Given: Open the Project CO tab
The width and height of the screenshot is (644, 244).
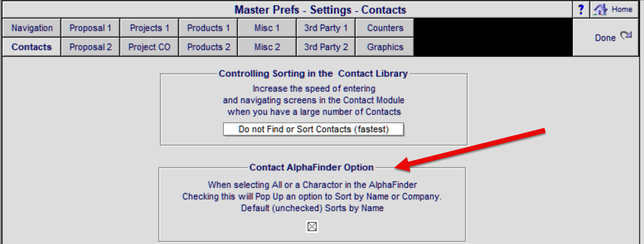Looking at the screenshot, I should click(x=149, y=47).
